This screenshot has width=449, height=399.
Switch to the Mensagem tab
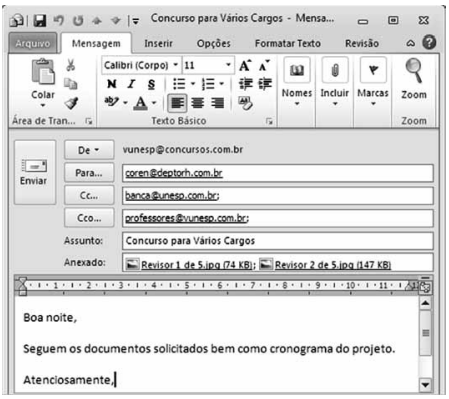click(96, 43)
